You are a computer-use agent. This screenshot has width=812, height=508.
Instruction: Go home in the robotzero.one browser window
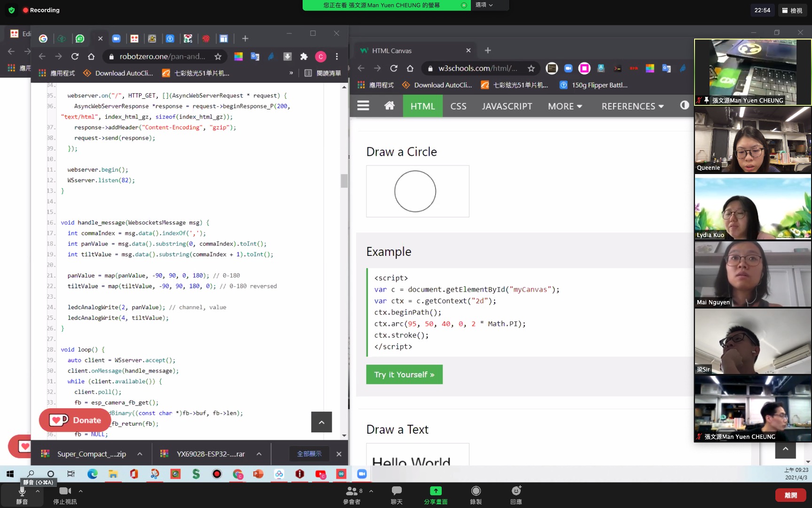point(91,56)
